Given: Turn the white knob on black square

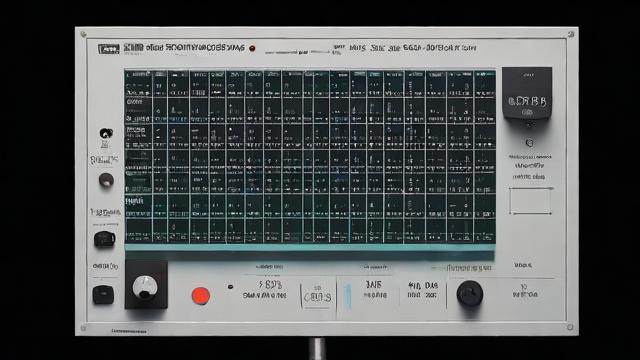Looking at the screenshot, I should [x=145, y=287].
